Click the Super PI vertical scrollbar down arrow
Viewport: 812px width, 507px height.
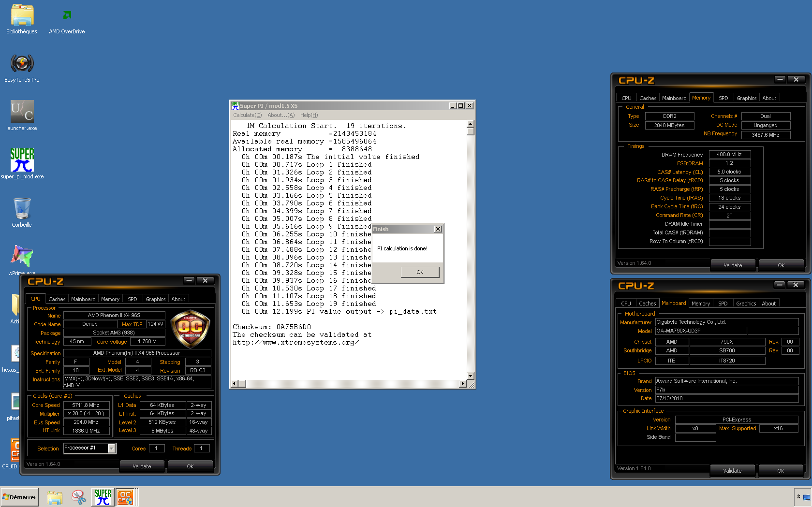470,376
